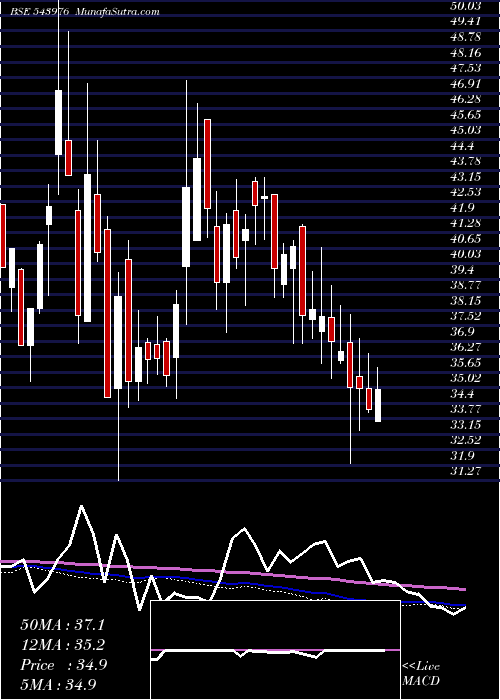The height and width of the screenshot is (700, 500).
Task: Select the 40.65 price axis label
Action: click(x=465, y=239)
